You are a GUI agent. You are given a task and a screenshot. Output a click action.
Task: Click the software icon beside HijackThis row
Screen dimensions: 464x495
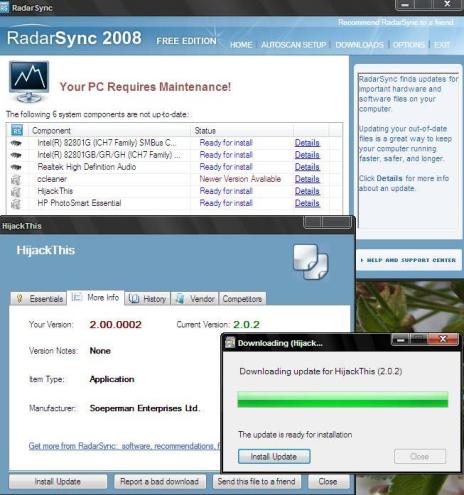(16, 191)
